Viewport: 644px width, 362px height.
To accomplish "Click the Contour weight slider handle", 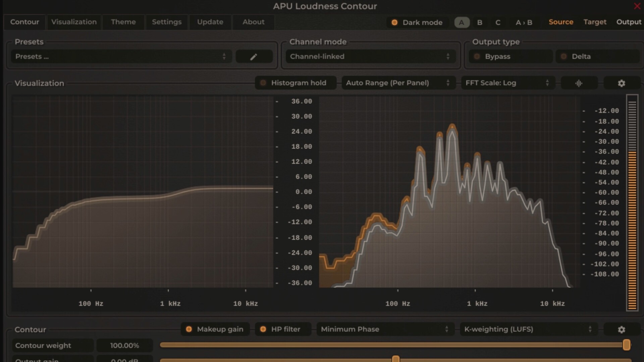I will (x=626, y=345).
